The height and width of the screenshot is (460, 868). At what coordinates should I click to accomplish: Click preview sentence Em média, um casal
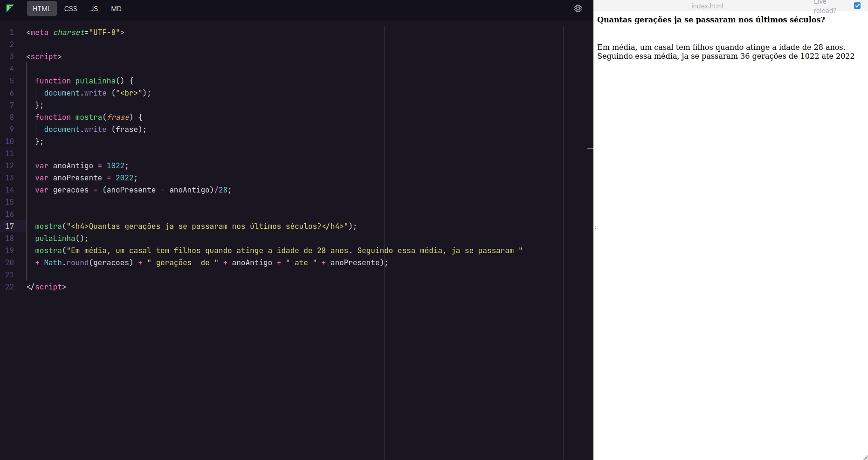click(721, 47)
